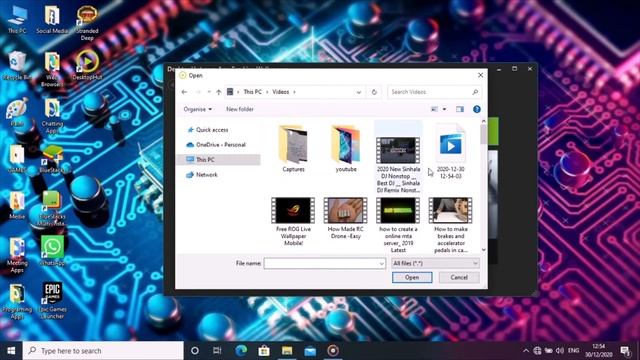Select Free ROG Live Wallpaper video
This screenshot has width=640, height=360.
(x=293, y=222)
